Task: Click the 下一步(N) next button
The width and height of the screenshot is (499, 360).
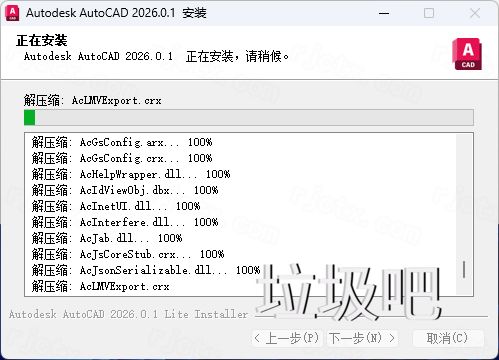Action: [x=362, y=338]
